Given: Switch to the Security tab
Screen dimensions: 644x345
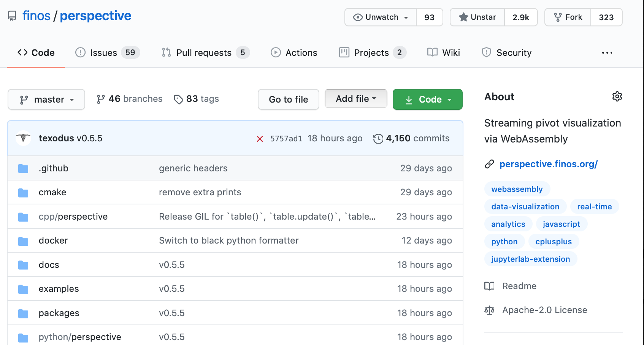Looking at the screenshot, I should tap(506, 53).
